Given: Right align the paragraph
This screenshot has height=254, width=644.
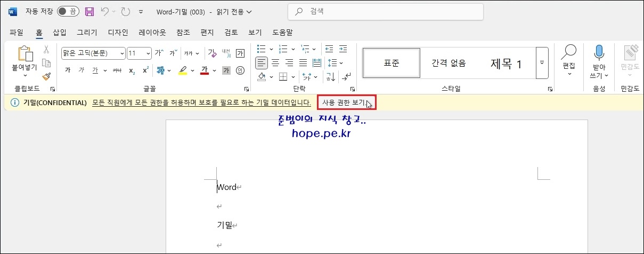Looking at the screenshot, I should coord(289,62).
